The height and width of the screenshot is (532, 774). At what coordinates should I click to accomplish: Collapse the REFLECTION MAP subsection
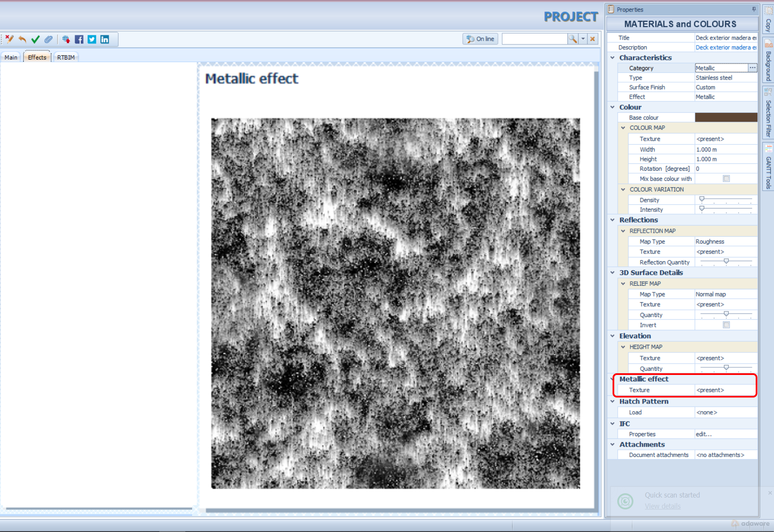pyautogui.click(x=623, y=231)
